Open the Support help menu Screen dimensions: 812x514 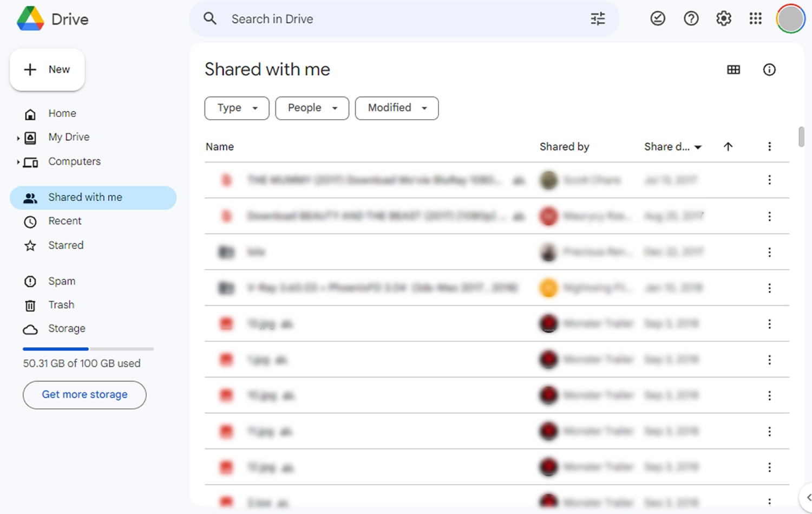(x=691, y=18)
